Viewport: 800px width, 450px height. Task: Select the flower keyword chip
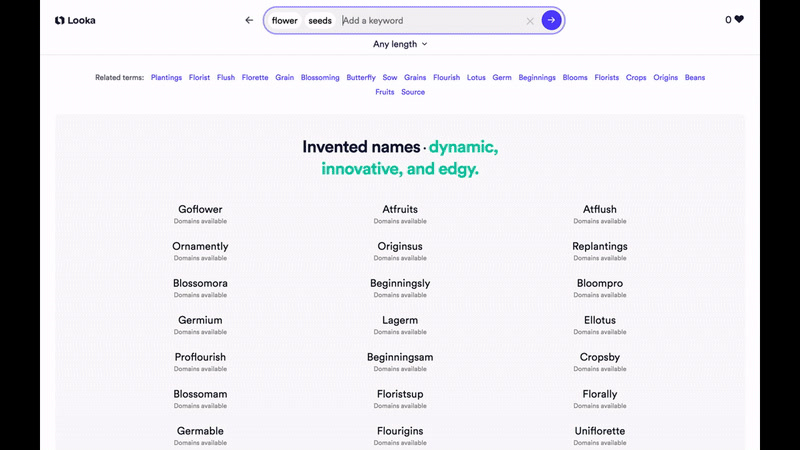coord(284,20)
